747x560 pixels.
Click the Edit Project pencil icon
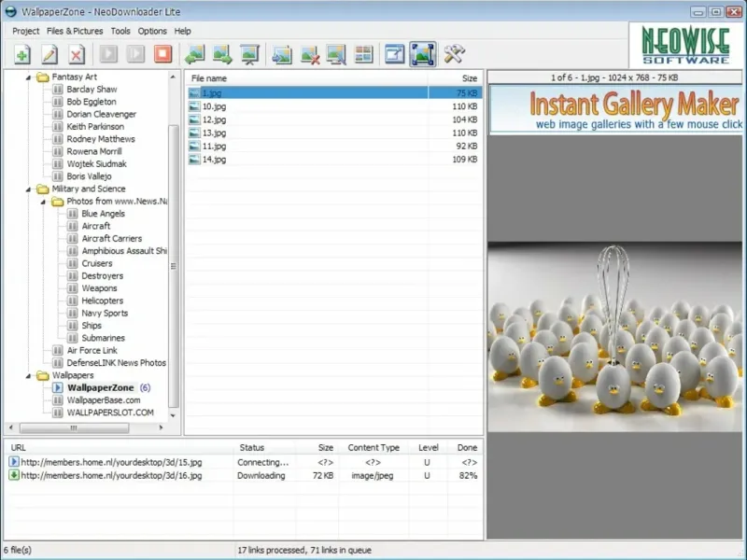tap(49, 54)
